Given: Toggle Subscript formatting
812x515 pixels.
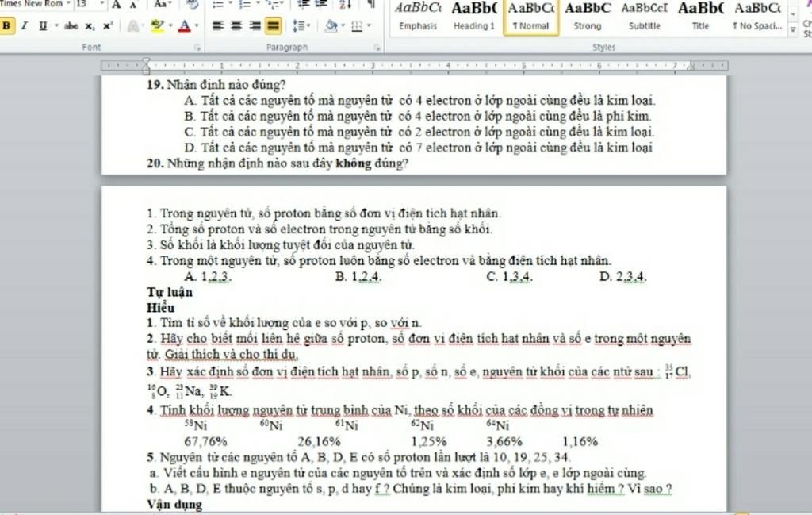Looking at the screenshot, I should (x=90, y=26).
